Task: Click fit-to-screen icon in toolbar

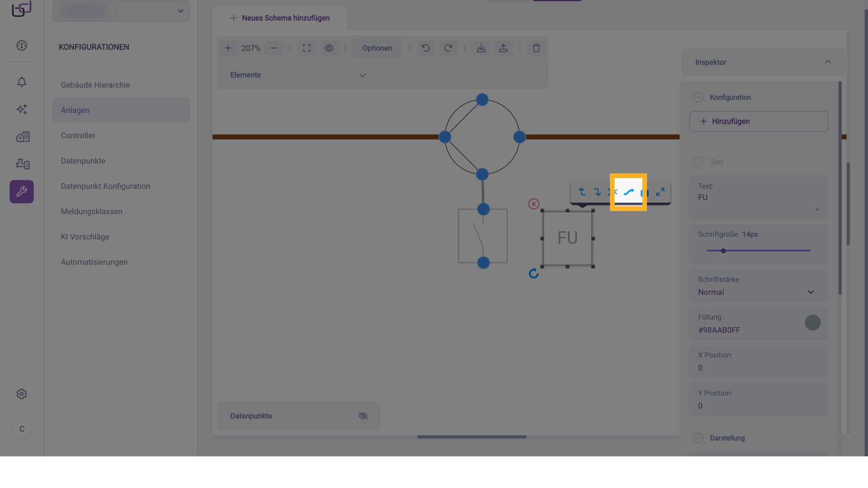Action: point(307,48)
